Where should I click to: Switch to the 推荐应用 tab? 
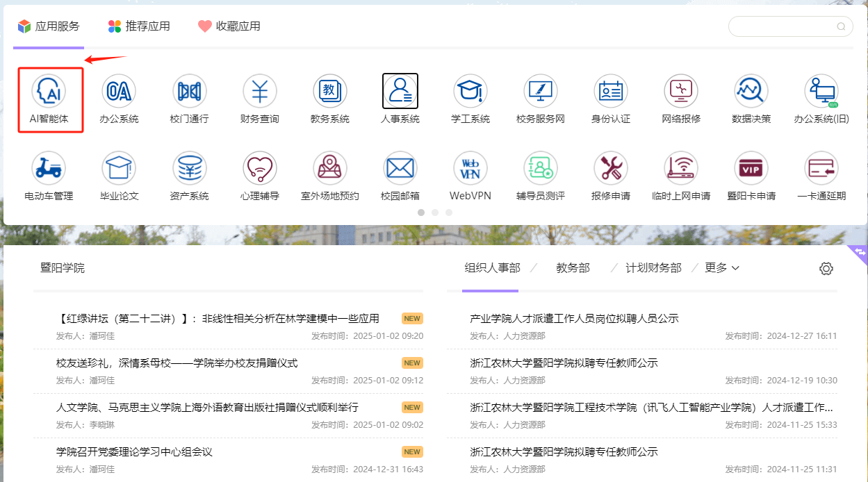139,26
